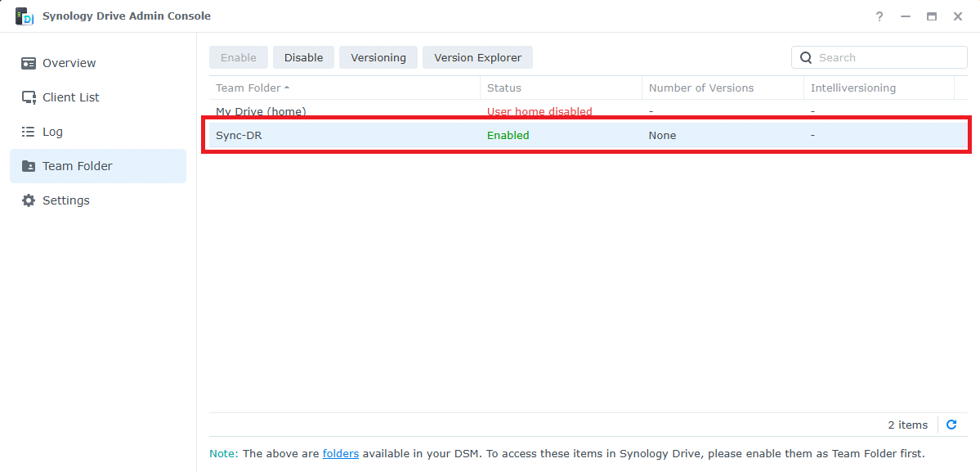Select Team Folder in sidebar

click(x=98, y=166)
